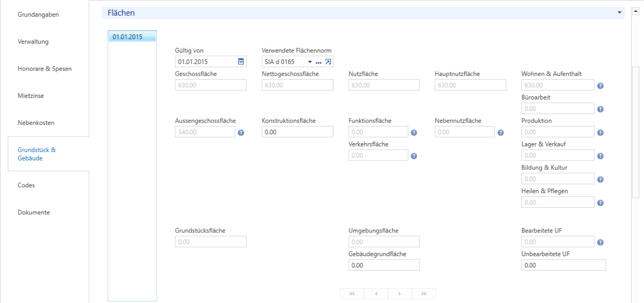
Task: Click the Nutzfläche value field
Action: 384,85
